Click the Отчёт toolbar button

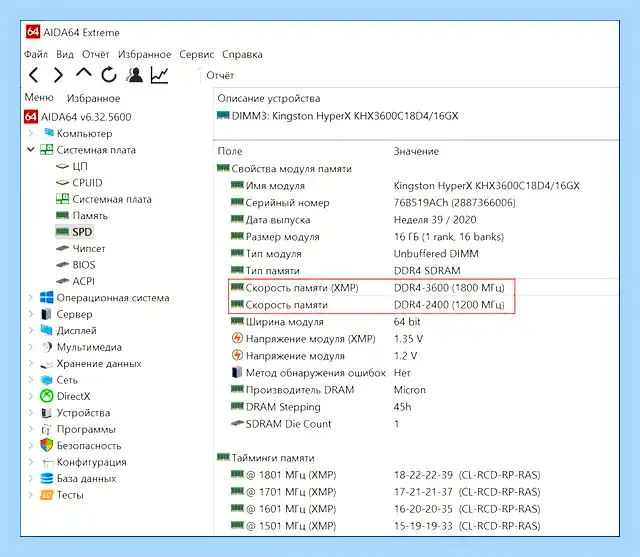(x=220, y=75)
